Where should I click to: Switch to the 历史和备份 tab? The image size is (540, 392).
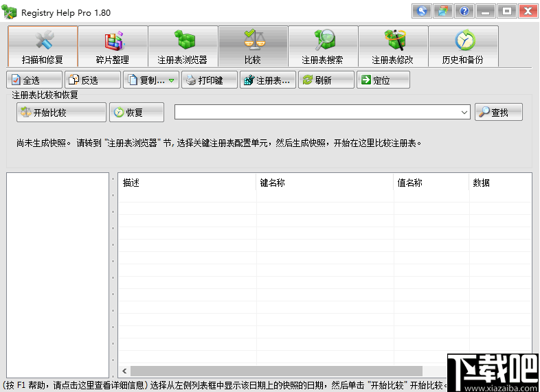[463, 47]
